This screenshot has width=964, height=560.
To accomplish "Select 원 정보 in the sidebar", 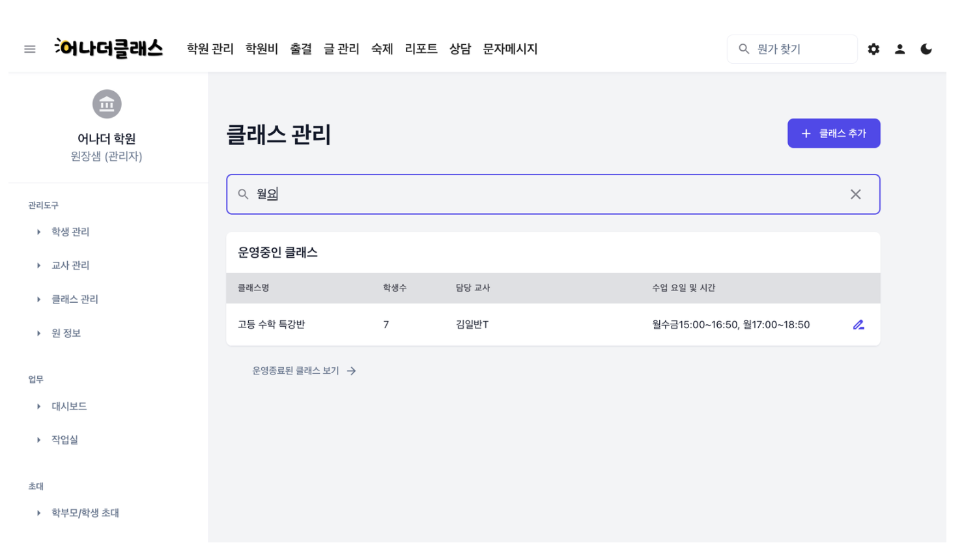I will [66, 333].
